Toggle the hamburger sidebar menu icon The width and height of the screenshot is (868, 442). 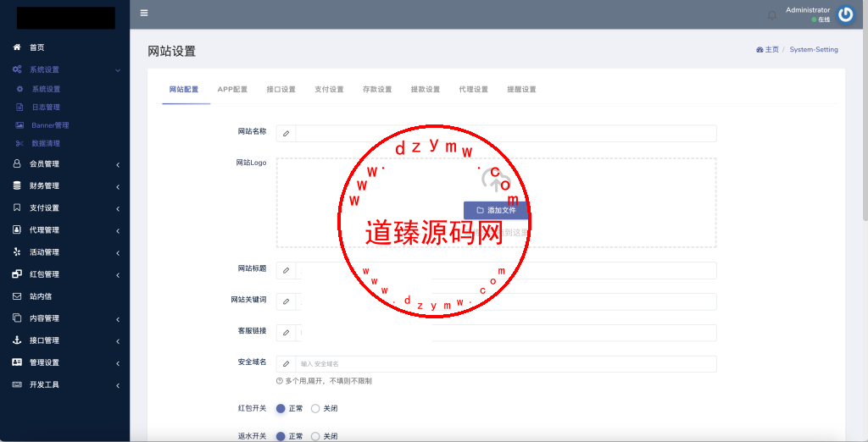click(144, 14)
